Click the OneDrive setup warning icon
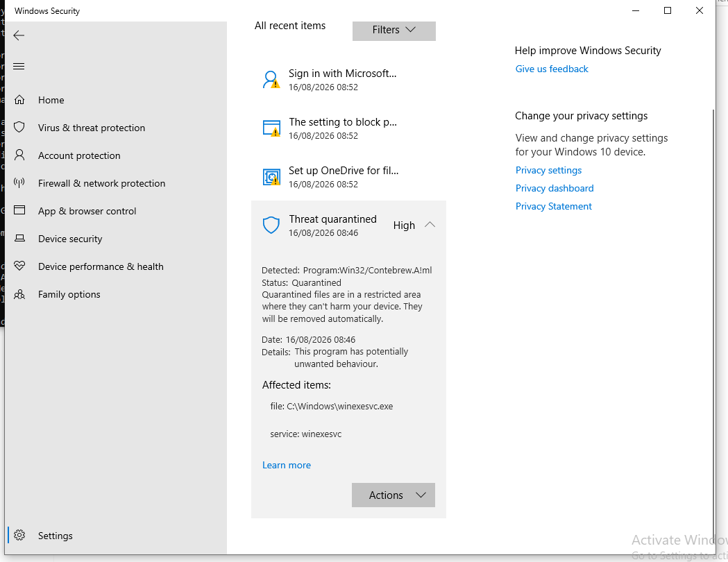The width and height of the screenshot is (728, 562). pos(271,177)
